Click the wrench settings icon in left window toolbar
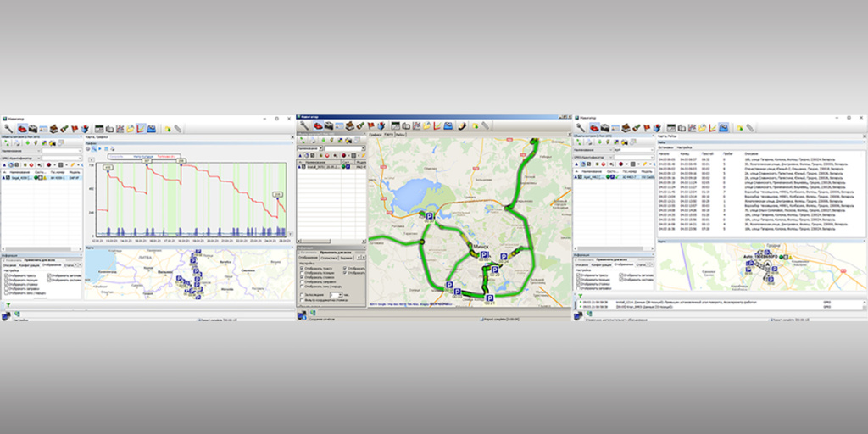 tap(8, 128)
